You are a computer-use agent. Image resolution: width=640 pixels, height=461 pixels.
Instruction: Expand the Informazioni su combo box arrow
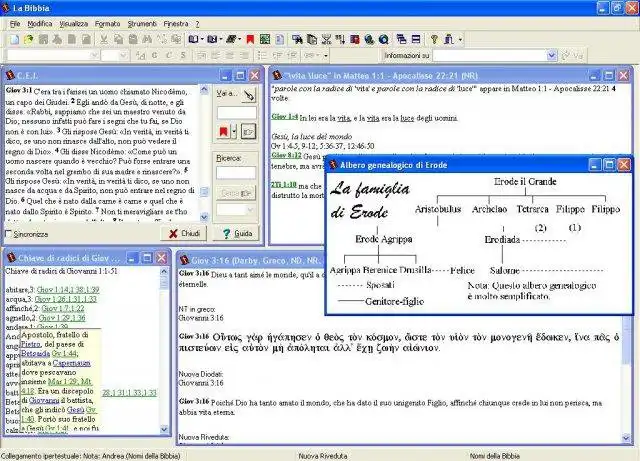[x=551, y=55]
